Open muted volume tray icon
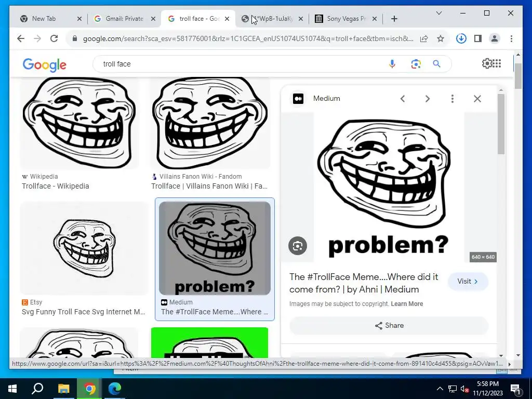The height and width of the screenshot is (399, 532). point(465,389)
